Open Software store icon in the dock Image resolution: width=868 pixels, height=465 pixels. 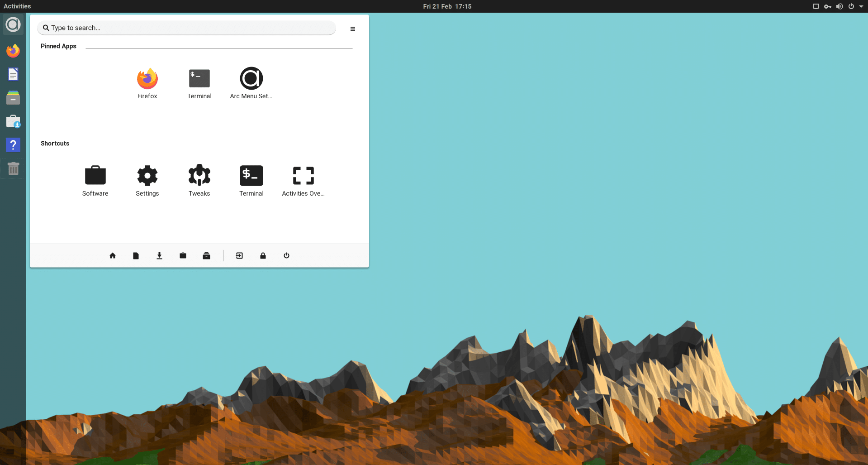click(13, 121)
